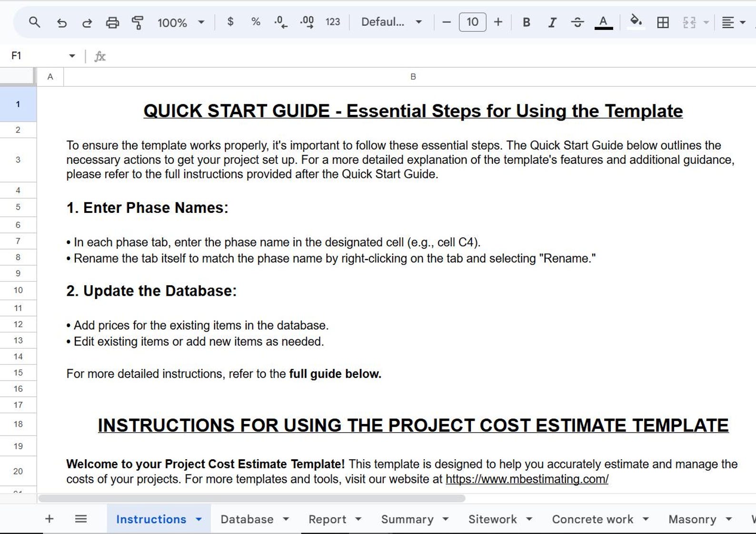Switch to the Summary tab
Viewport: 756px width, 534px height.
407,519
